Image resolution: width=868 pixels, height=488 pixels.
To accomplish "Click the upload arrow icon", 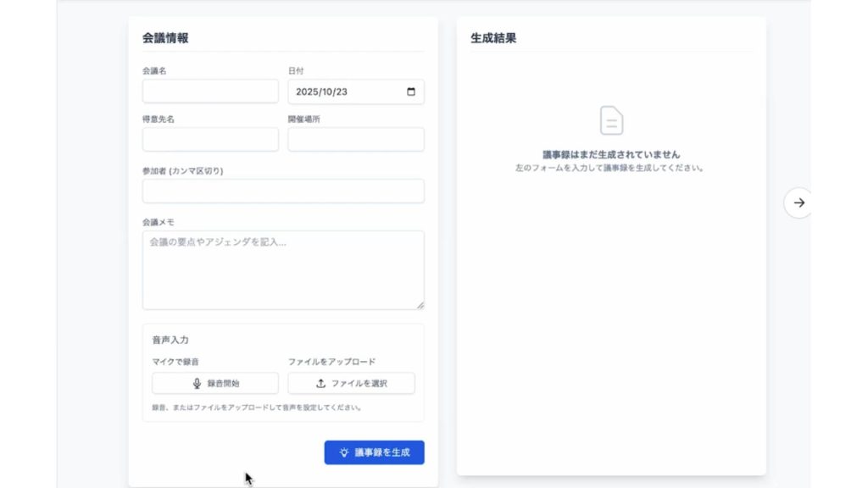I will (x=320, y=383).
